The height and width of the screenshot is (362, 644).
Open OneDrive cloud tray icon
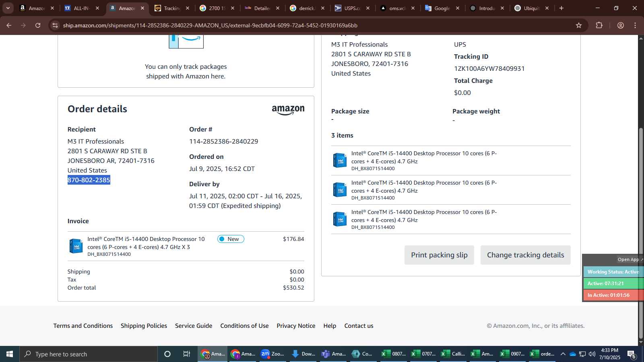point(573,354)
